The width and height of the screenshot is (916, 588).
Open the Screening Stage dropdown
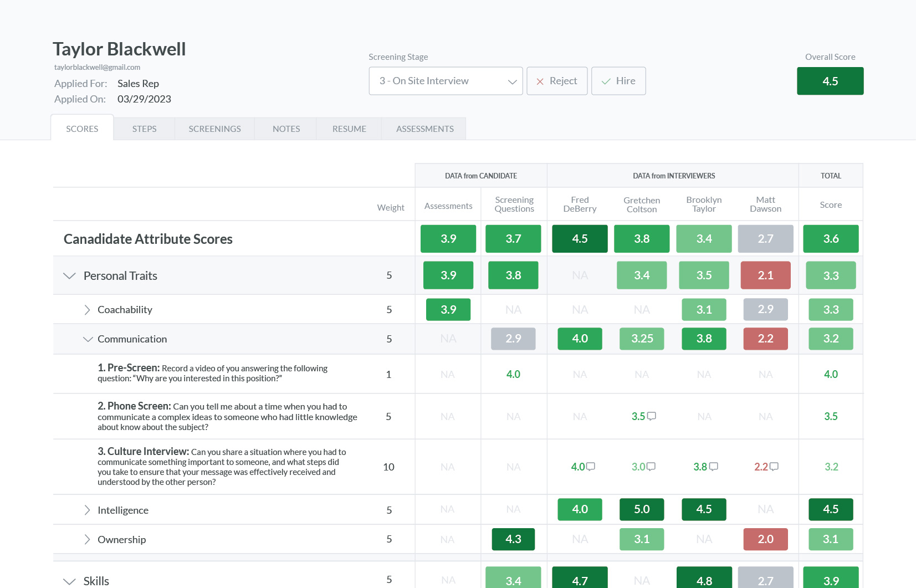coord(446,81)
